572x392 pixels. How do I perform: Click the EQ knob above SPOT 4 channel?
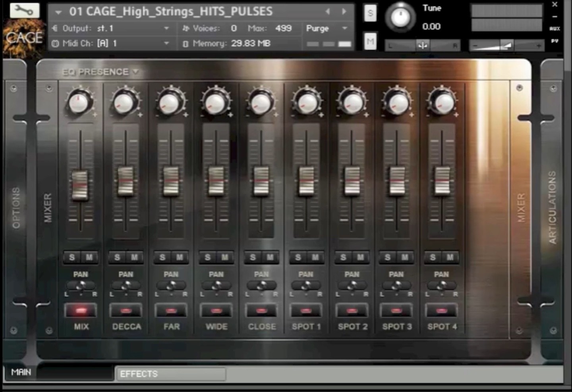point(442,103)
